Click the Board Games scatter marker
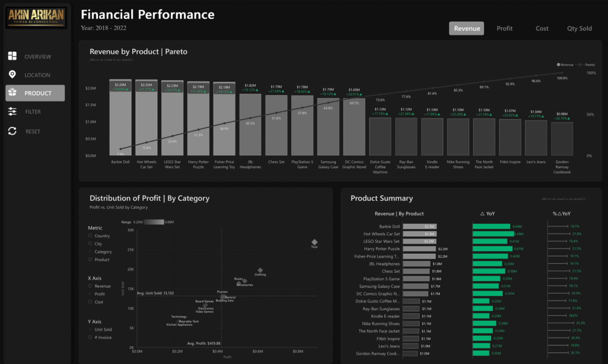Viewport: 608px width, 364px height. (x=205, y=305)
